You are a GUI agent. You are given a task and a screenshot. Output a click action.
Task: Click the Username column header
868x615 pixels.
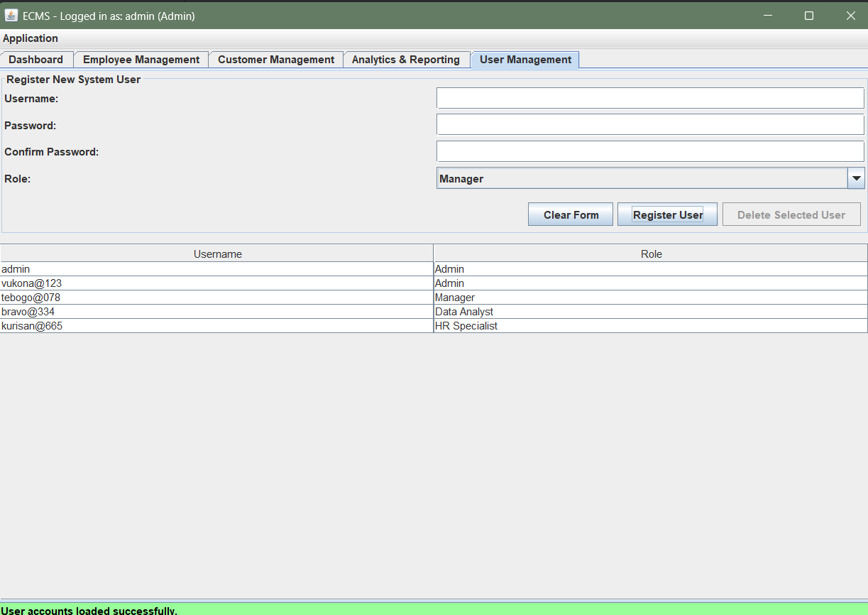click(x=216, y=254)
